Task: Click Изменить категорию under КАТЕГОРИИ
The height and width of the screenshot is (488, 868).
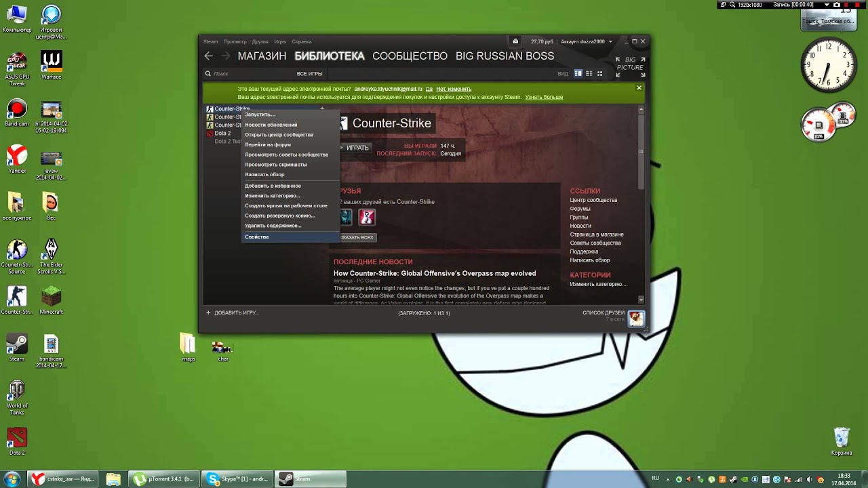Action: pos(597,284)
